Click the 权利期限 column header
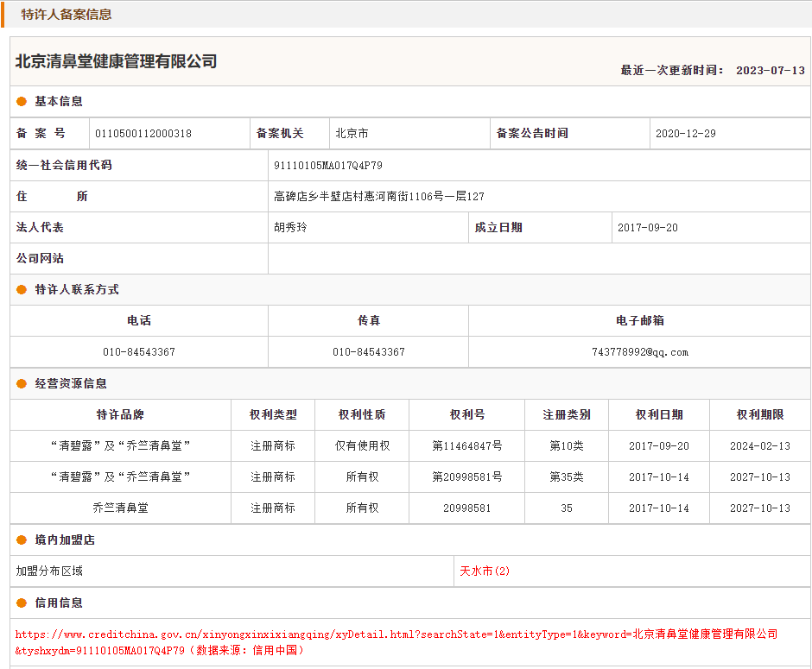Image resolution: width=812 pixels, height=669 pixels. 759,415
